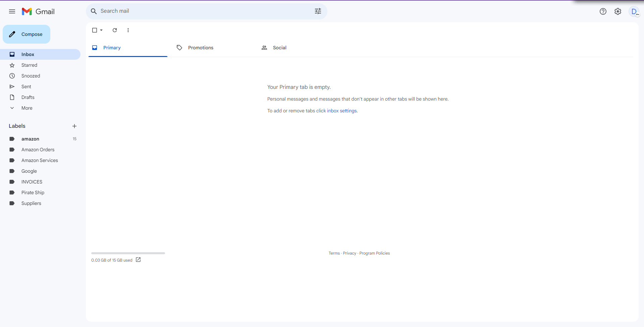
Task: Open the Amazon Orders label
Action: point(40,150)
